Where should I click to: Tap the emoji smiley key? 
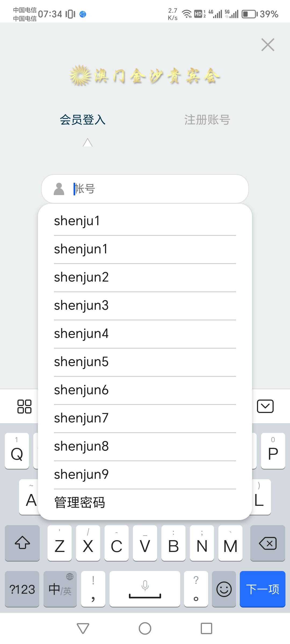[x=224, y=589]
